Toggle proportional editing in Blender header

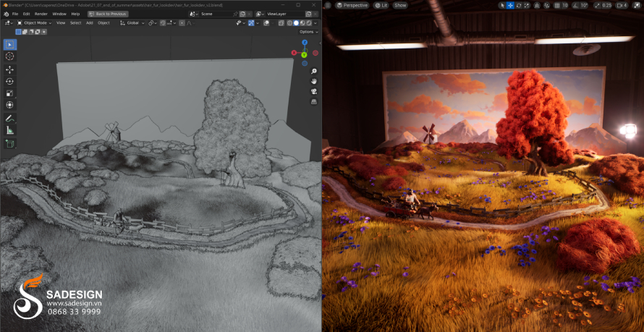(182, 23)
